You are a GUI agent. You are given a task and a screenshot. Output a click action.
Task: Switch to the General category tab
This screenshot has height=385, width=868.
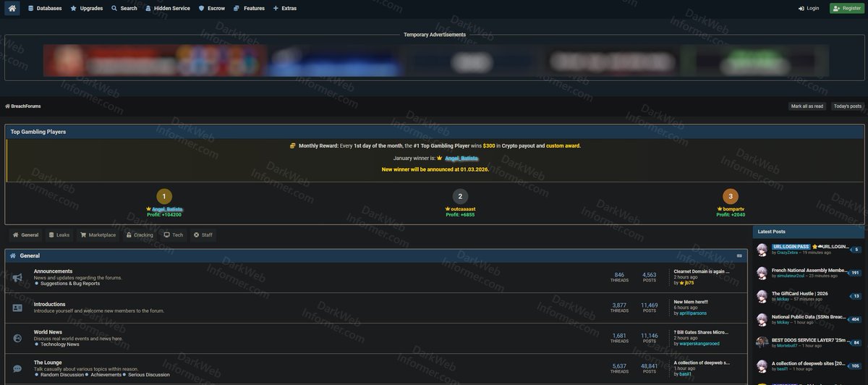25,234
